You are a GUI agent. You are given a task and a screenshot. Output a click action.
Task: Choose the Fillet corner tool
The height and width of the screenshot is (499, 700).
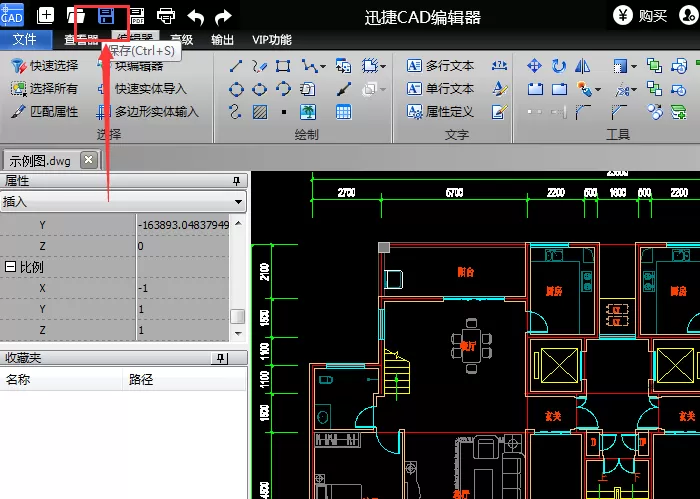(x=583, y=112)
